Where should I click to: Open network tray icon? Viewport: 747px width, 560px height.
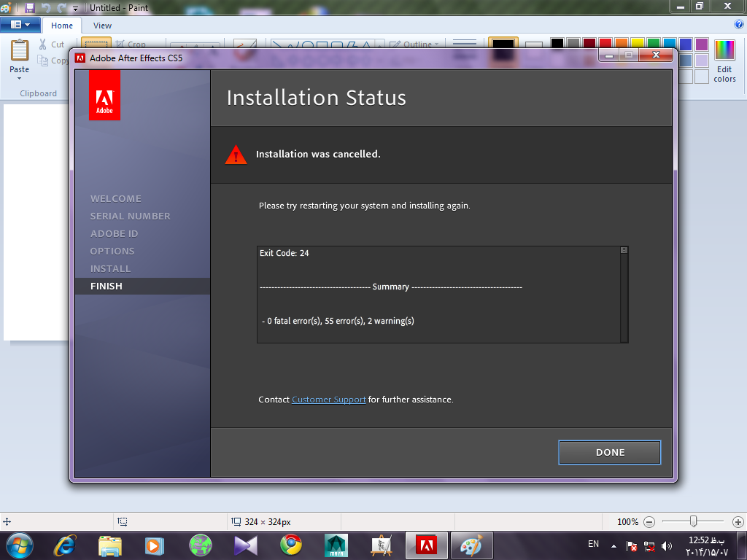click(649, 546)
